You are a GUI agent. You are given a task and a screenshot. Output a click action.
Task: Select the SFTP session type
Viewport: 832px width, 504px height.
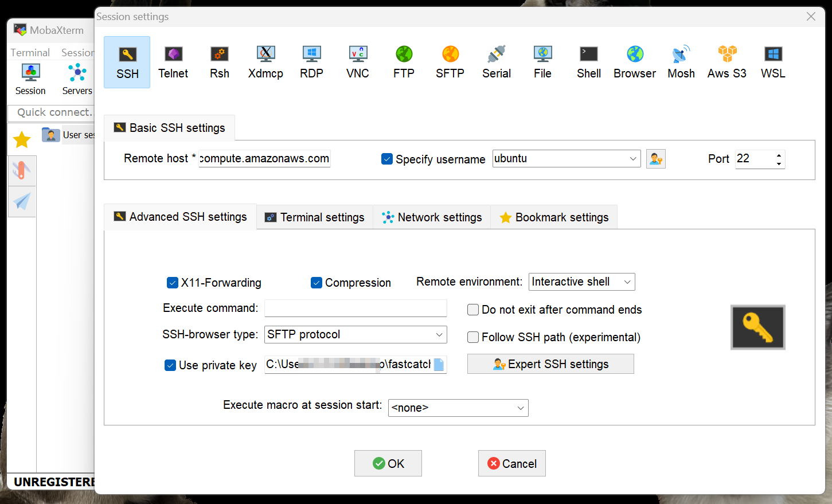[450, 62]
